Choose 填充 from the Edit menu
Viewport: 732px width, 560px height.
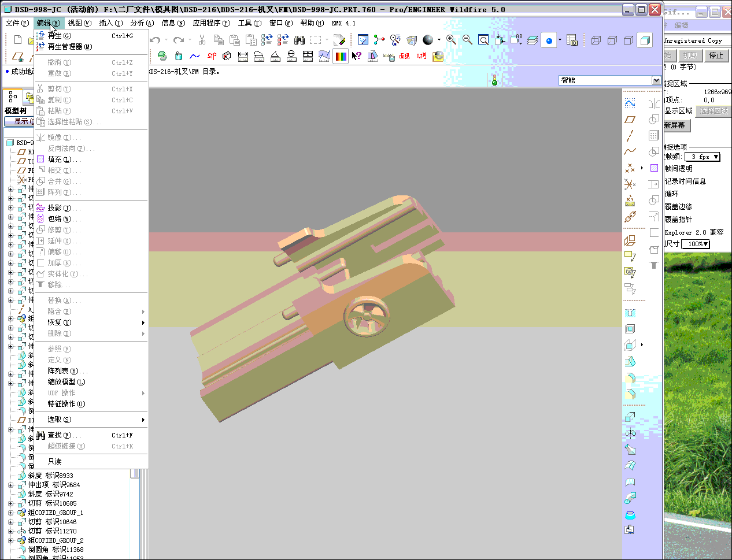tap(91, 160)
